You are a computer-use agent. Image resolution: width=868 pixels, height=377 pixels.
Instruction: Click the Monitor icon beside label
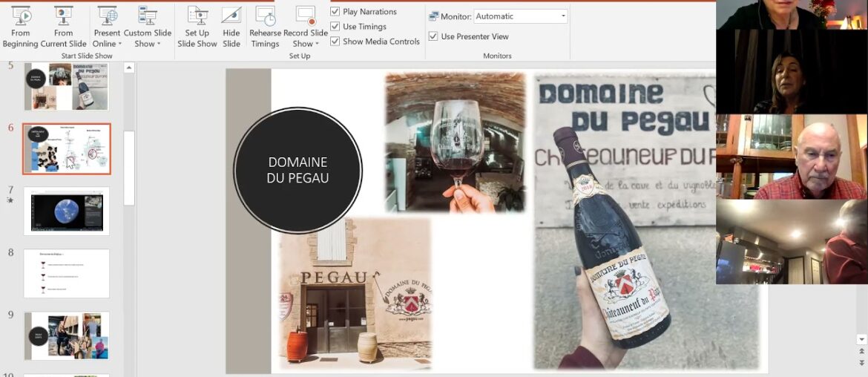[434, 16]
